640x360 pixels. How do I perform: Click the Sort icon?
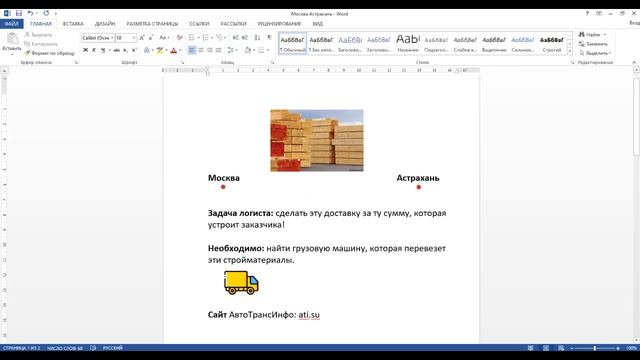pyautogui.click(x=257, y=38)
